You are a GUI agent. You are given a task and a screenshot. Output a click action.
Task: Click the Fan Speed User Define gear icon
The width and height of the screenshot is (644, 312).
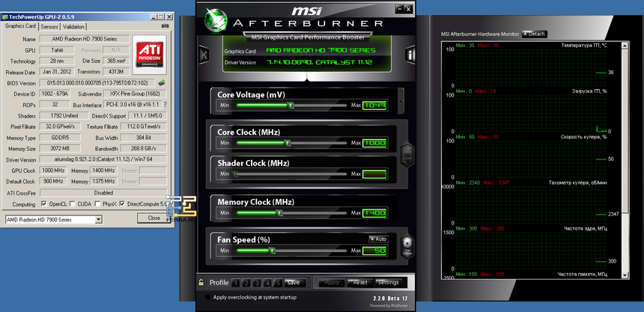point(407,247)
